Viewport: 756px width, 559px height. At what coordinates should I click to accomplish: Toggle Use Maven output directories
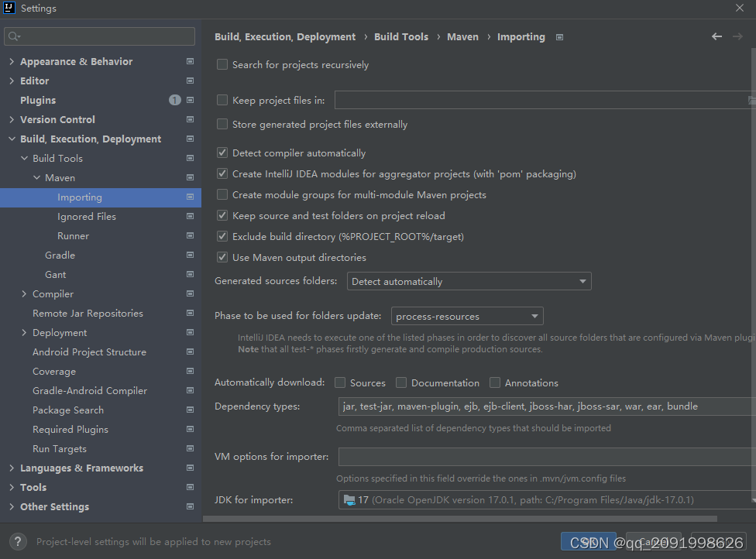point(222,257)
